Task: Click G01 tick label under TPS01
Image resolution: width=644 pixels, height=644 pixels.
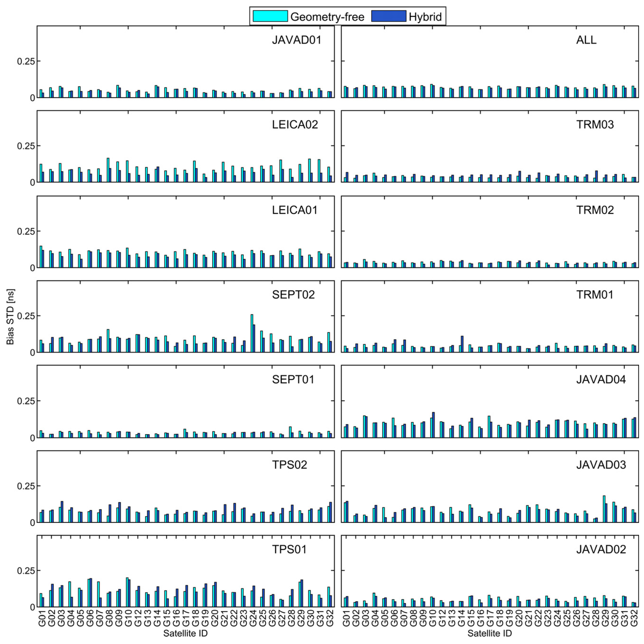Action: click(42, 618)
